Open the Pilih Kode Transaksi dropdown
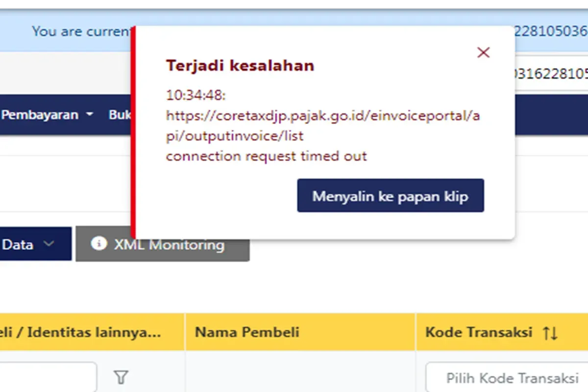 [x=507, y=378]
